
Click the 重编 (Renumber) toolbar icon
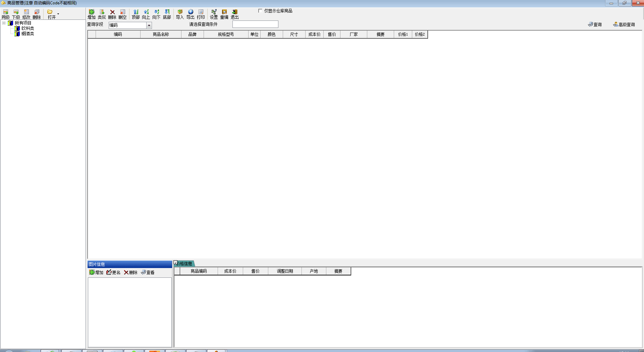coord(224,14)
